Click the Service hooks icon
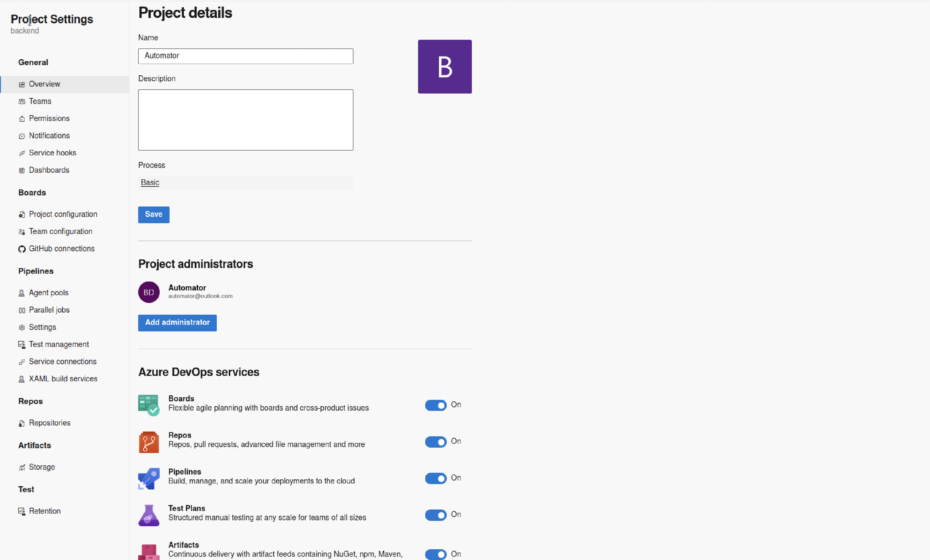The width and height of the screenshot is (930, 560). coord(22,153)
